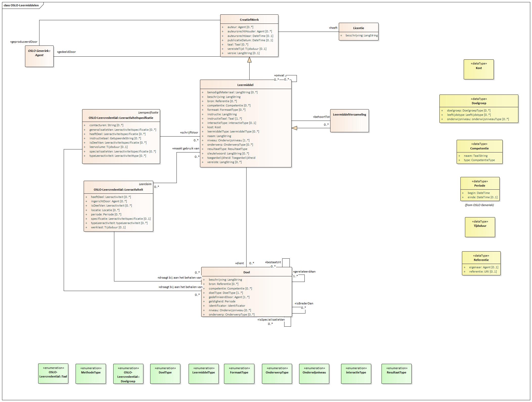Select the Leeractiviteitspecificatie class header

(x=121, y=118)
